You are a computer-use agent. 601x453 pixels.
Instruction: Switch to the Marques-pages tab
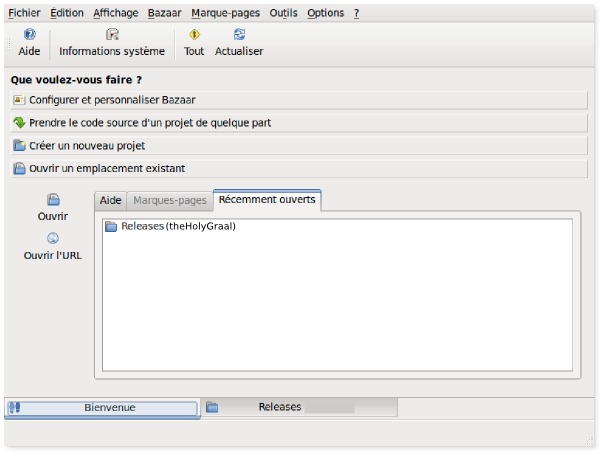pyautogui.click(x=170, y=200)
